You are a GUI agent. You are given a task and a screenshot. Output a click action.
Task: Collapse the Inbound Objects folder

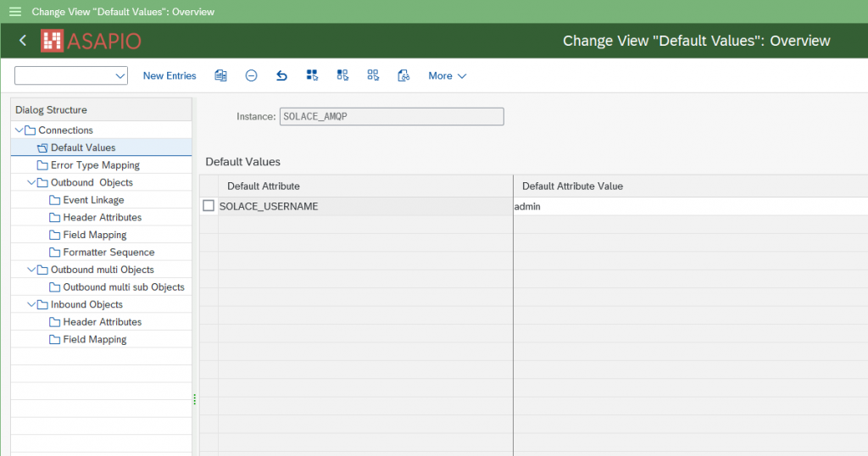31,305
